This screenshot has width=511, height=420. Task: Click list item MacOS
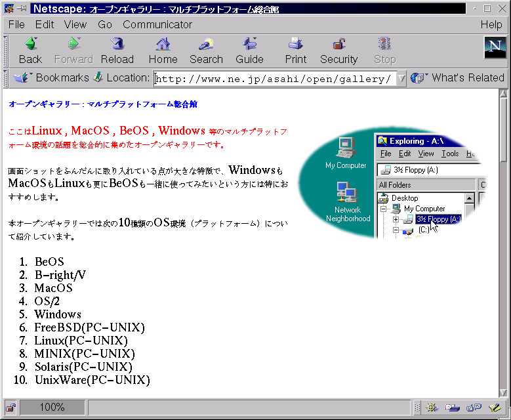click(x=53, y=288)
